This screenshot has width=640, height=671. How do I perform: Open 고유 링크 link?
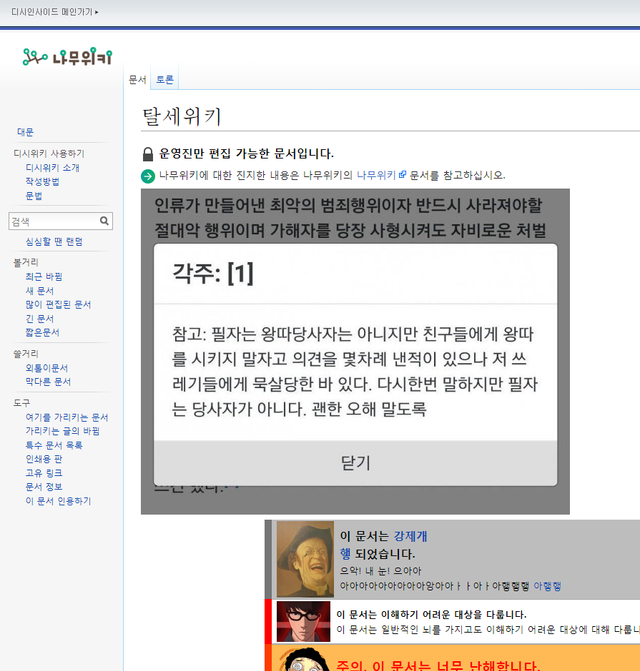pyautogui.click(x=44, y=473)
